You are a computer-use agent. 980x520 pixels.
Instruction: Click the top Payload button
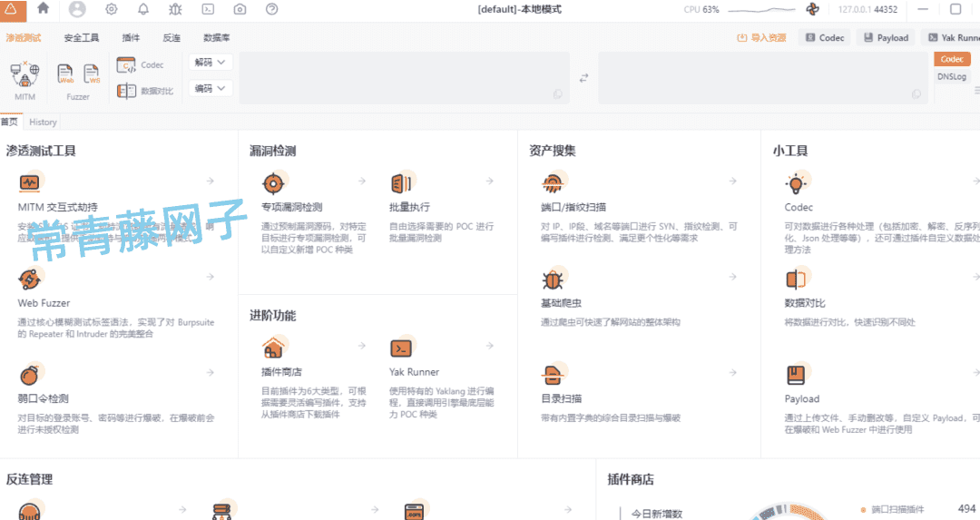tap(887, 37)
